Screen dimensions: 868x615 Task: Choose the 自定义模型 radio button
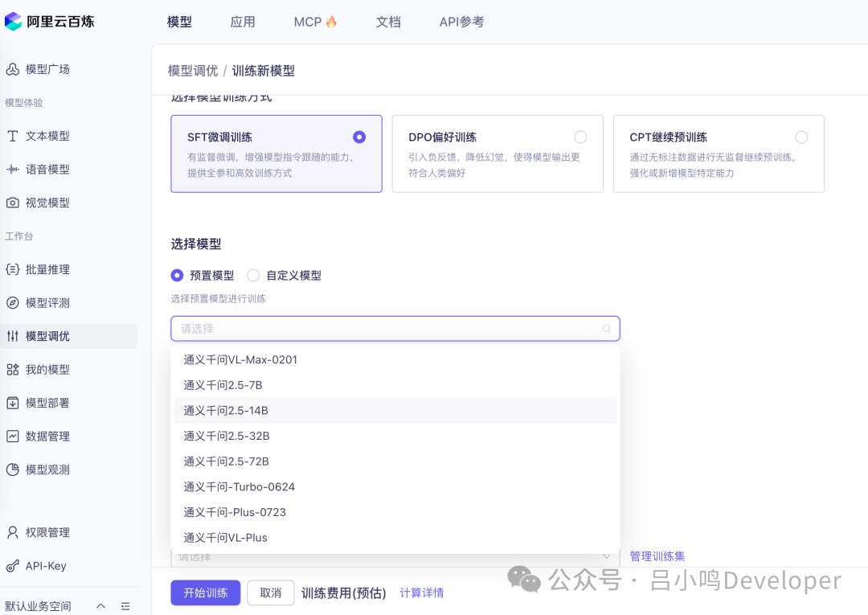pyautogui.click(x=253, y=275)
